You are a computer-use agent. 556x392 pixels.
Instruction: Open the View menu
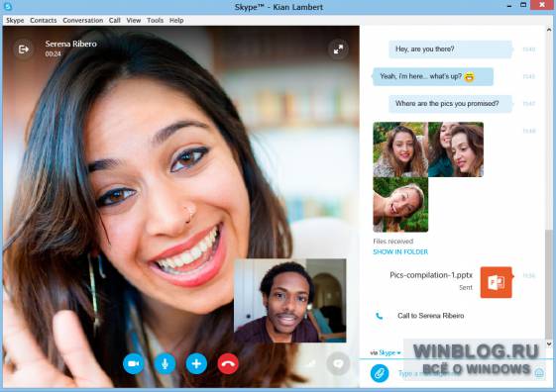point(134,21)
